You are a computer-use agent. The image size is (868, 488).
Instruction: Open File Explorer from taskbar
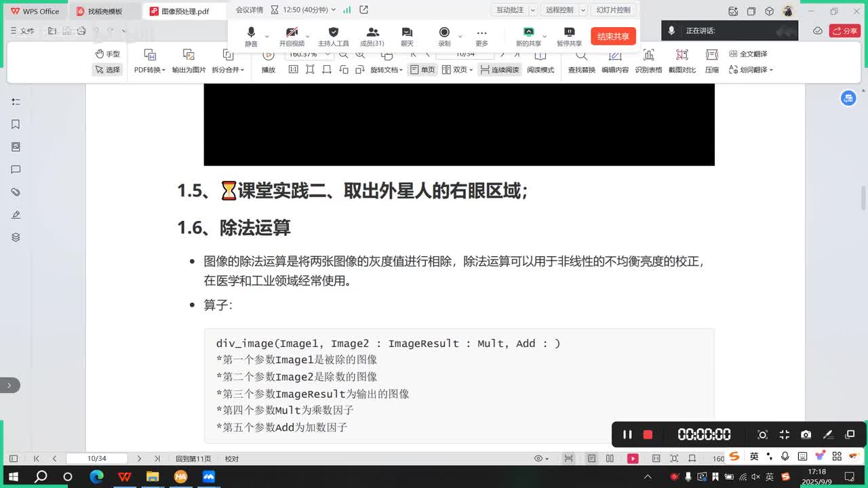coord(153,476)
